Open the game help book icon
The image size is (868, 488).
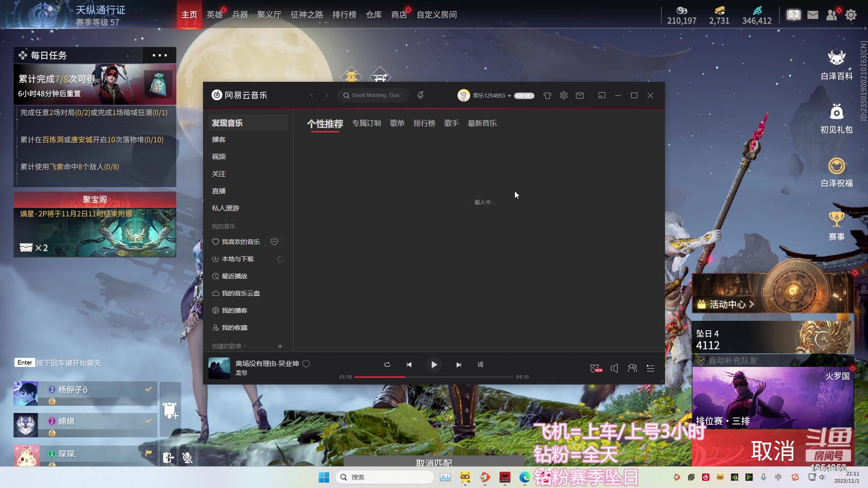pyautogui.click(x=794, y=15)
